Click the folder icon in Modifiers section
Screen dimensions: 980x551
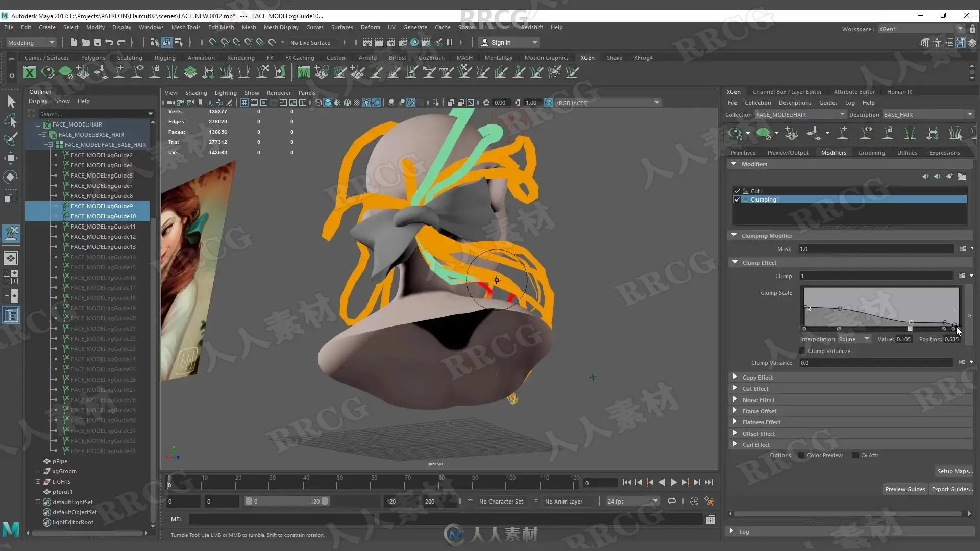(x=962, y=177)
